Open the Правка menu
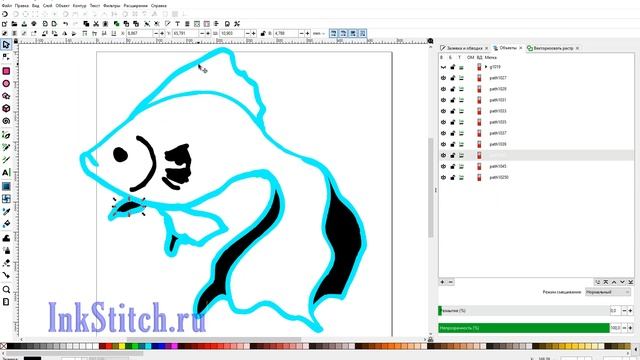The height and width of the screenshot is (360, 640). point(22,6)
